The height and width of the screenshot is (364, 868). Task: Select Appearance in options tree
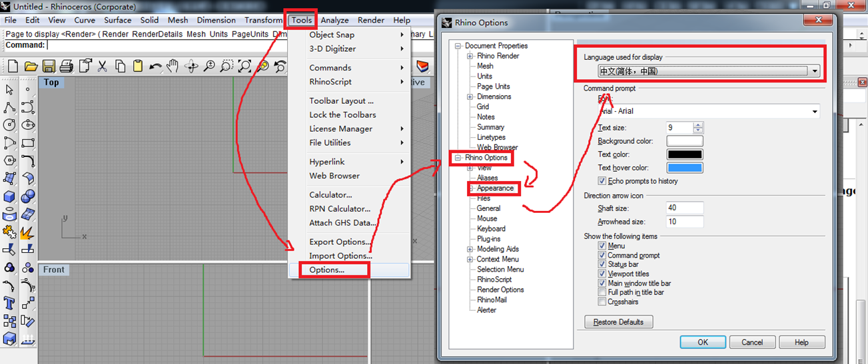coord(495,188)
